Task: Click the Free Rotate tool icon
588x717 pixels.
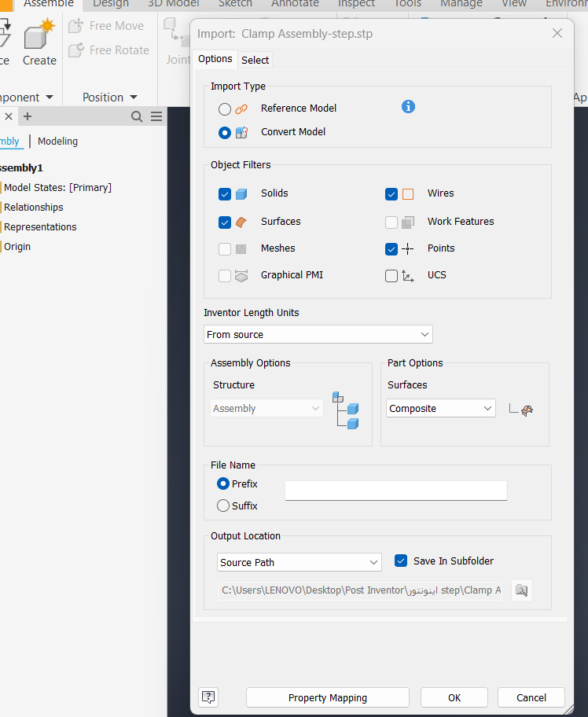Action: [x=76, y=50]
